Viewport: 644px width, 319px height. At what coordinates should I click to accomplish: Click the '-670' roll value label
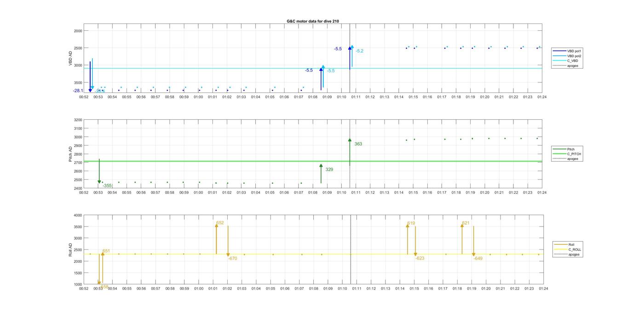click(x=233, y=259)
